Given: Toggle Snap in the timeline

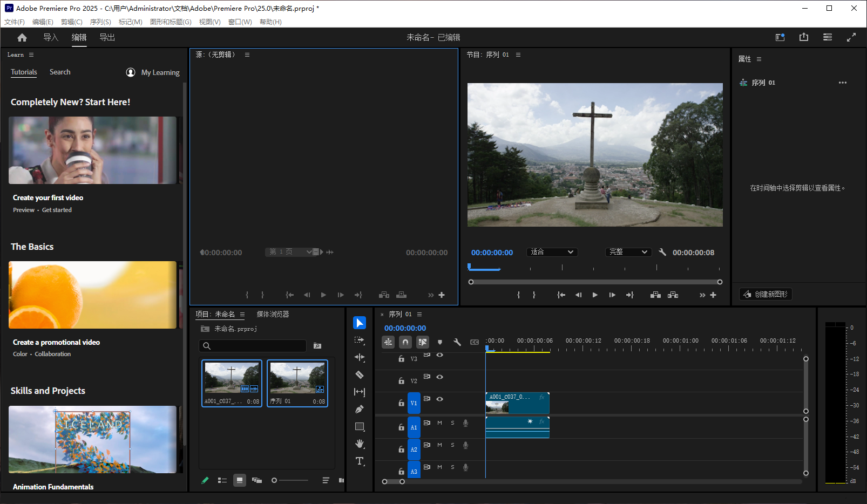Looking at the screenshot, I should pyautogui.click(x=405, y=342).
